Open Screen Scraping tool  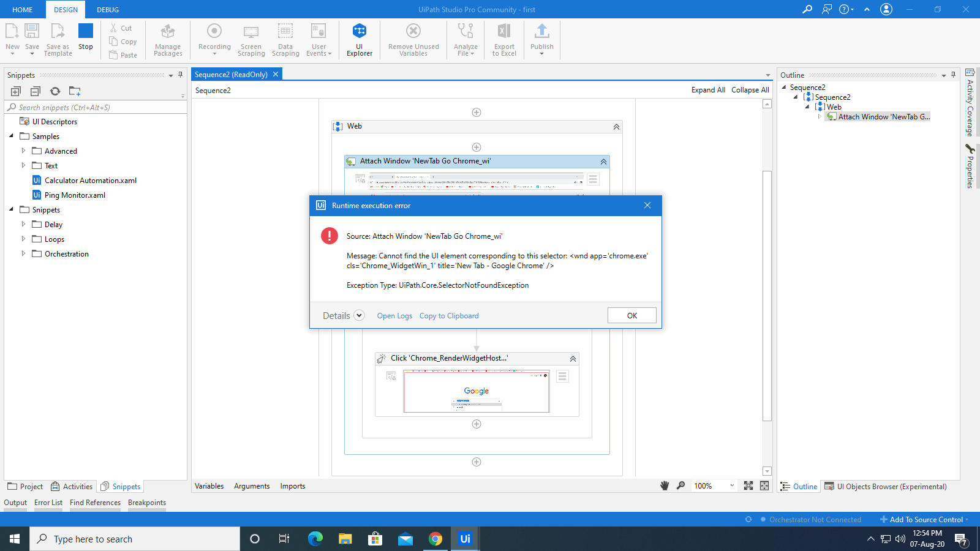(251, 40)
